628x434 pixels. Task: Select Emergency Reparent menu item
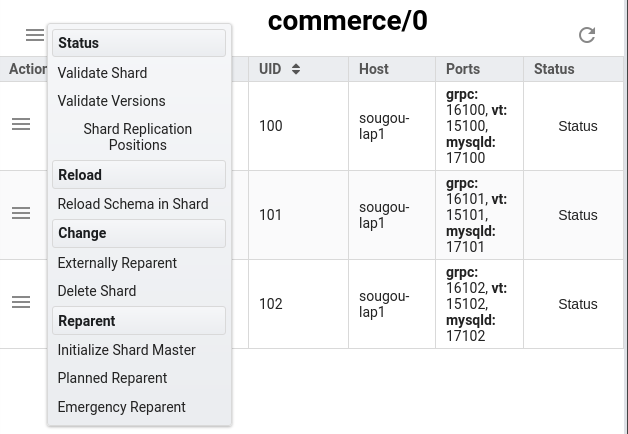coord(121,407)
